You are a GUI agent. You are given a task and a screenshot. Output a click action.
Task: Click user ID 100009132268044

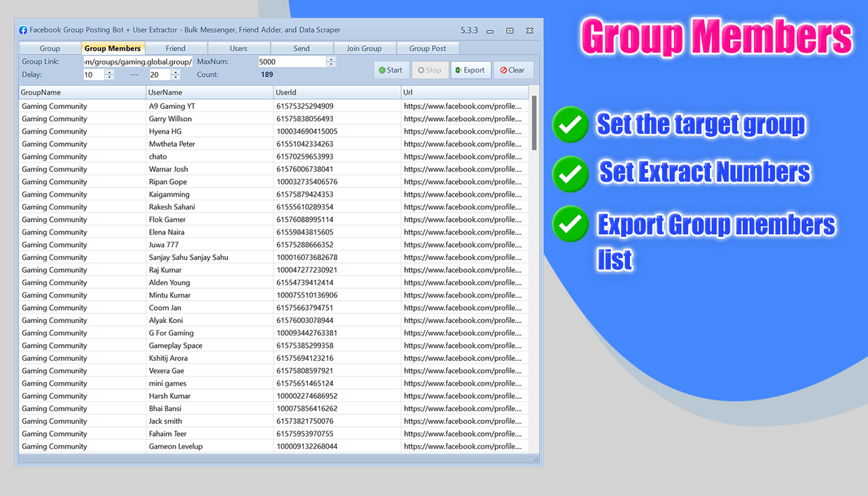point(307,446)
